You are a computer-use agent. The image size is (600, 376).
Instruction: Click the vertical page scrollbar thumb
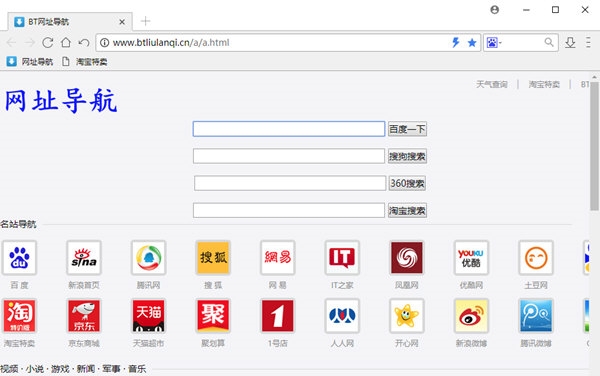(x=594, y=146)
